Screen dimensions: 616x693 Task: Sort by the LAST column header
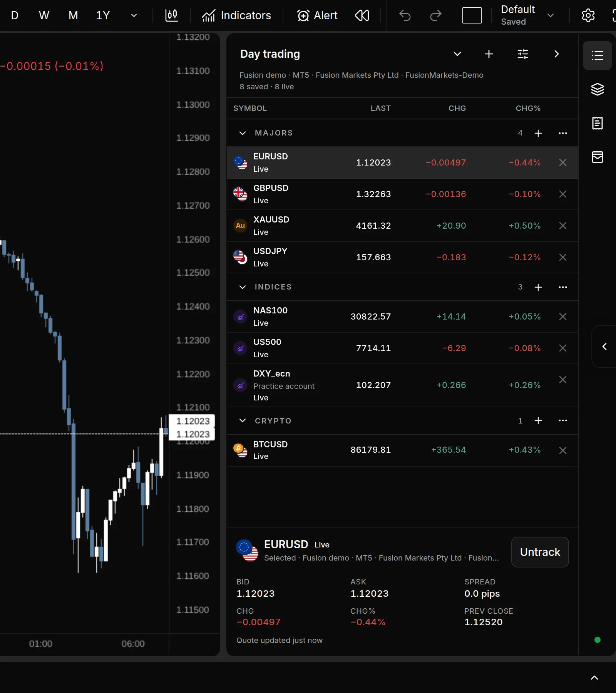tap(380, 108)
